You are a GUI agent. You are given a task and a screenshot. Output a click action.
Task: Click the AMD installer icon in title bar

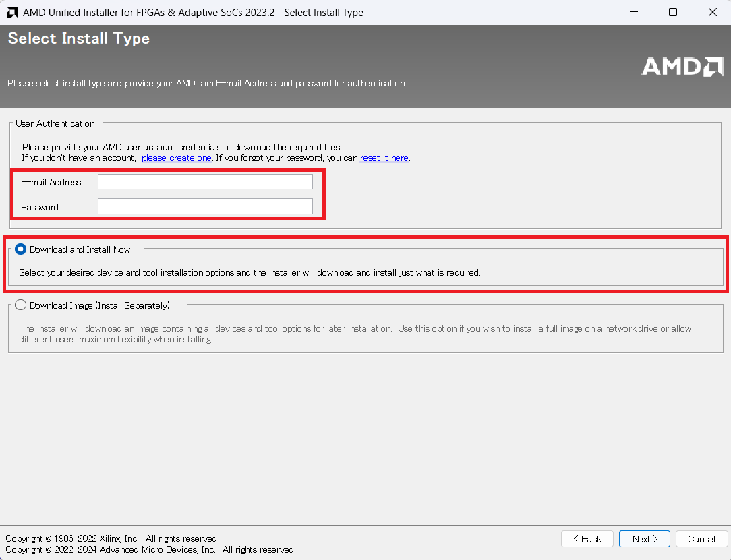click(12, 13)
